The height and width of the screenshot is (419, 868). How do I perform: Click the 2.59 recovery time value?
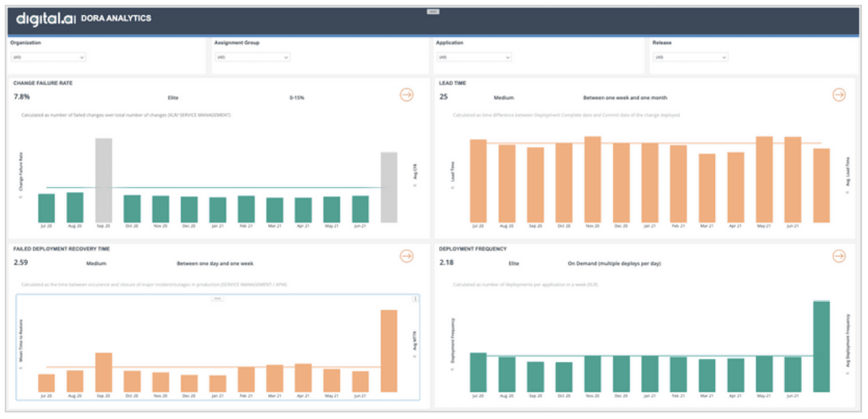(x=21, y=262)
